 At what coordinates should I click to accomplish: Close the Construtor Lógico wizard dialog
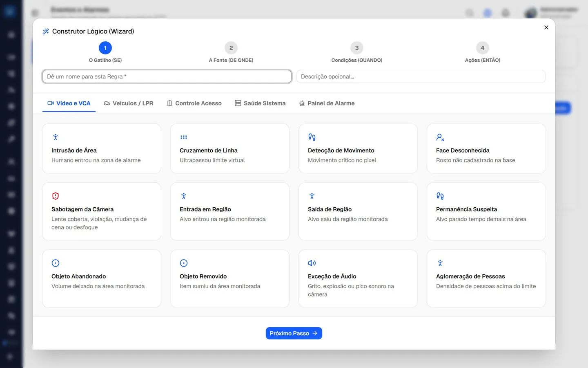coord(546,27)
